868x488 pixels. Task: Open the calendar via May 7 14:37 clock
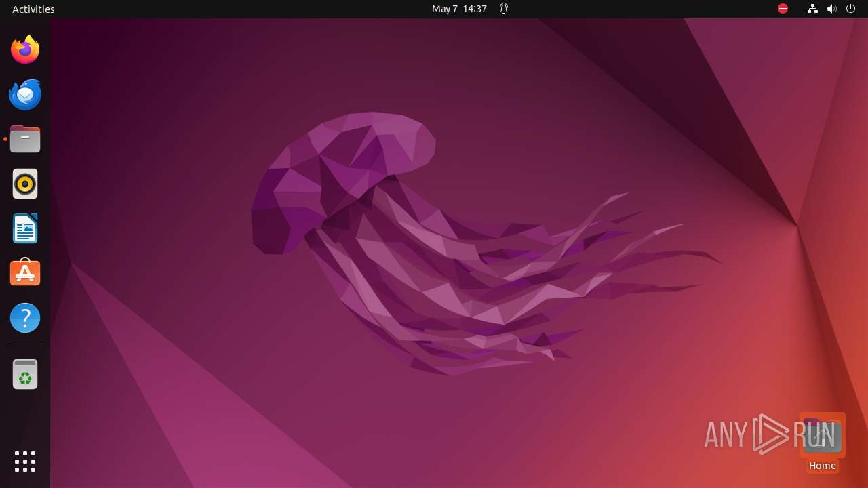459,9
